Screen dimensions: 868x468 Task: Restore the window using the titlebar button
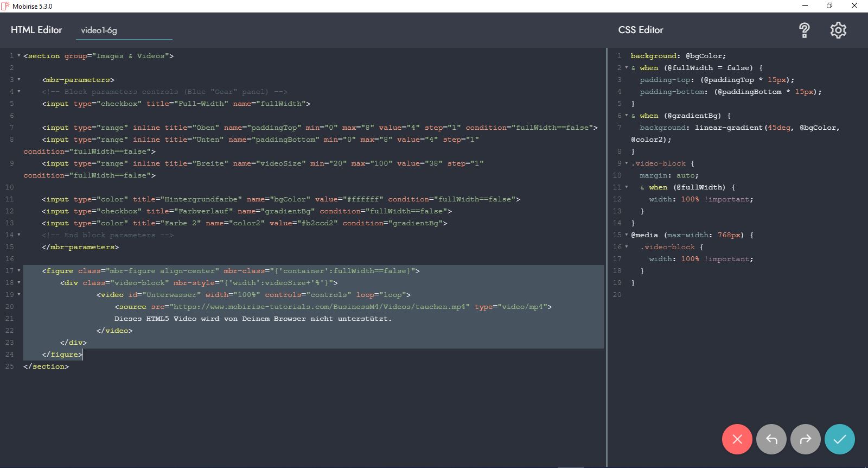829,6
